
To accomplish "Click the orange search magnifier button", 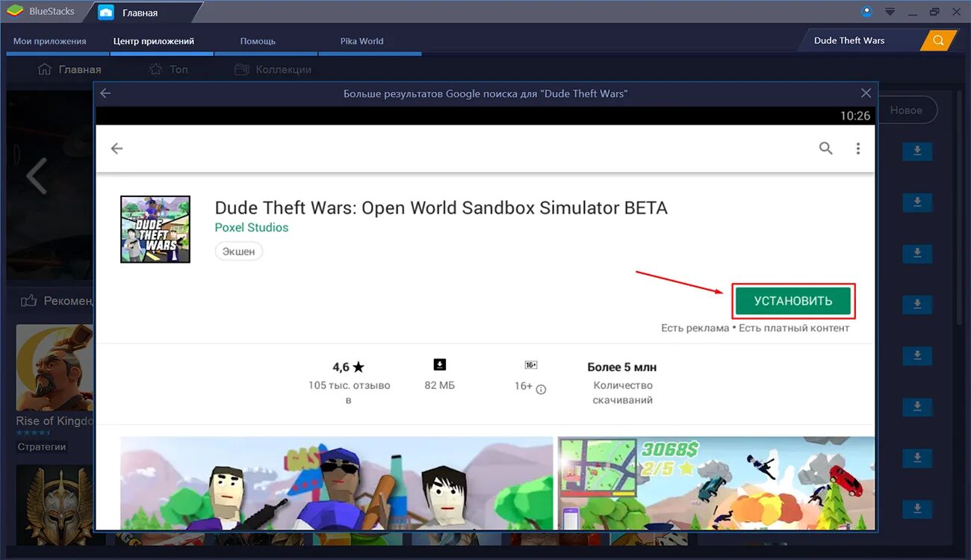I will 938,40.
